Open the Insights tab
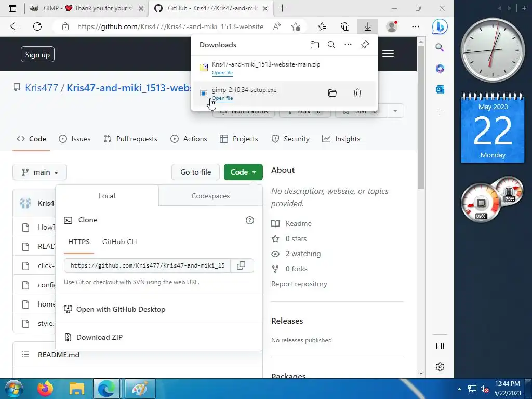The width and height of the screenshot is (532, 399). (341, 139)
